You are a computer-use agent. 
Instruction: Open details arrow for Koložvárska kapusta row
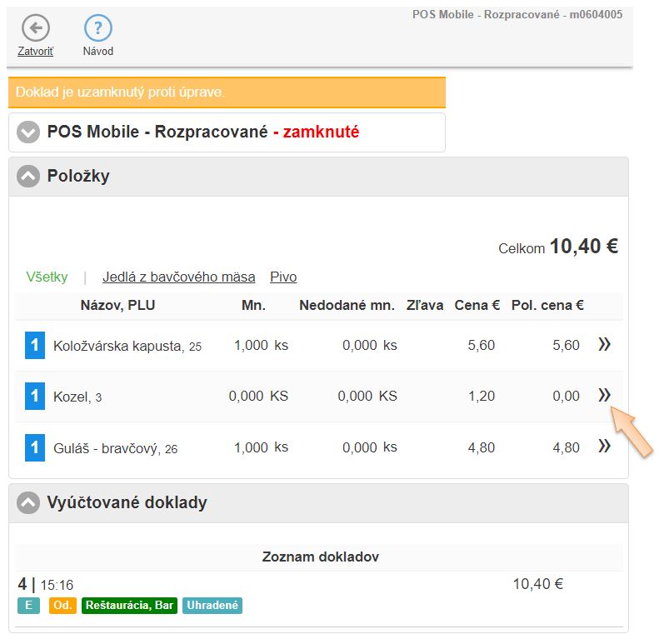[605, 344]
